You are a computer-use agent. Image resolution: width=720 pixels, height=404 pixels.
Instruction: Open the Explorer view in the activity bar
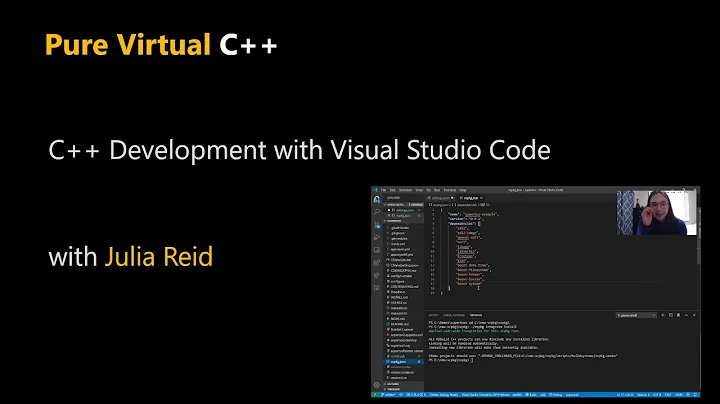tap(377, 199)
